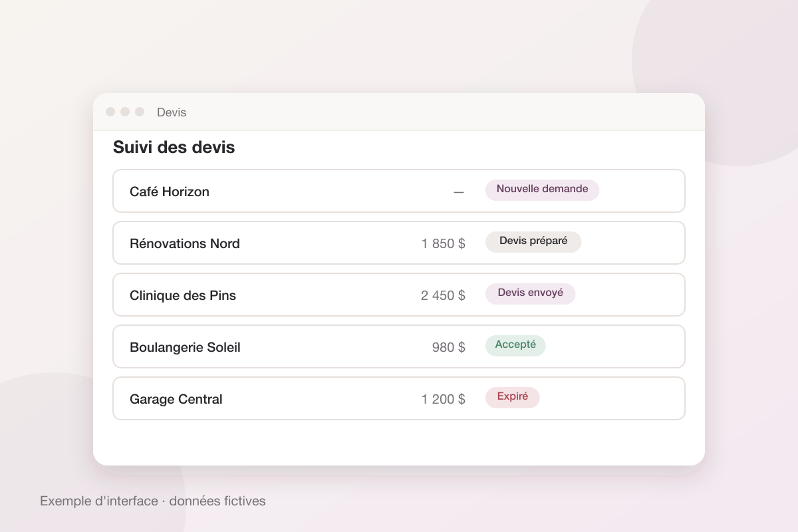Click the Accepté status badge
798x532 pixels.
pos(515,345)
